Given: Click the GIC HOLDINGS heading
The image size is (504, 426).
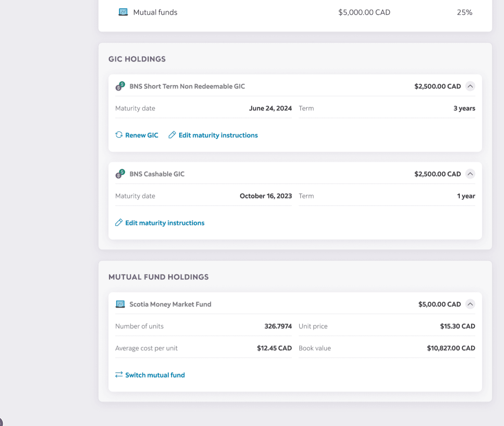Looking at the screenshot, I should tap(137, 59).
